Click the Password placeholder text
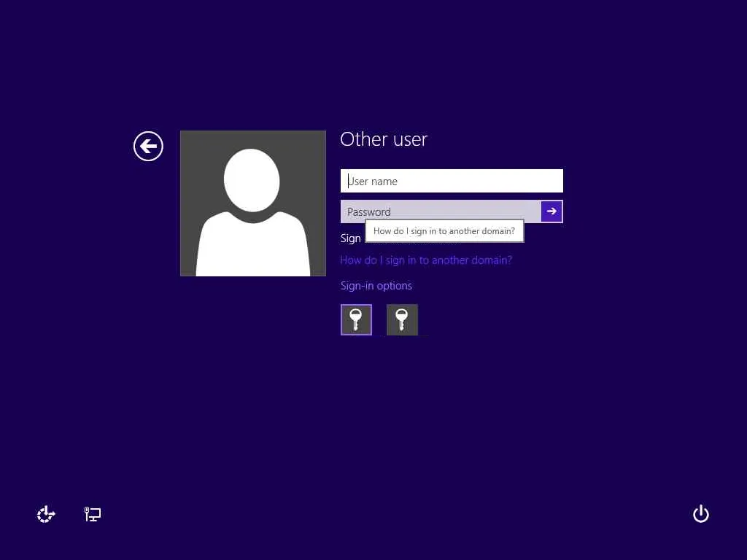This screenshot has height=560, width=747. [368, 212]
